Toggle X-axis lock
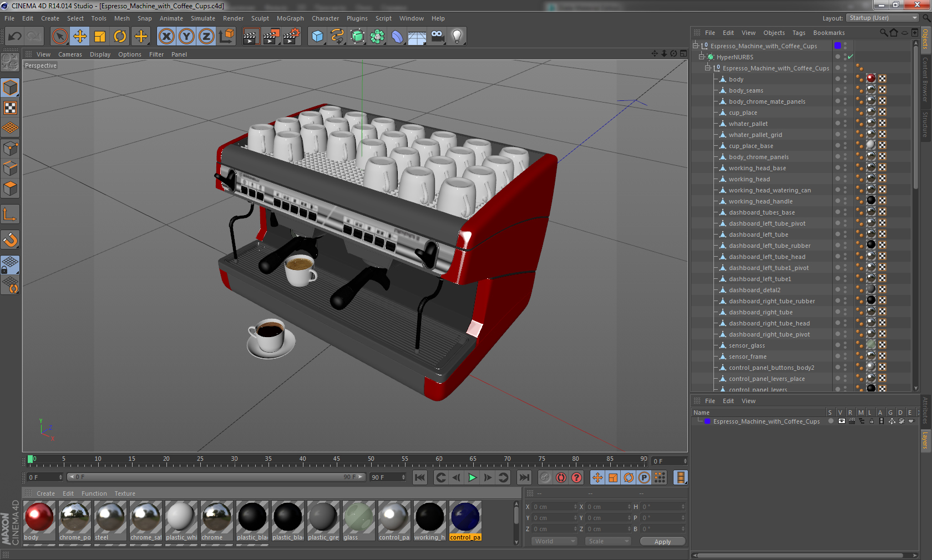932x560 pixels. pos(166,37)
